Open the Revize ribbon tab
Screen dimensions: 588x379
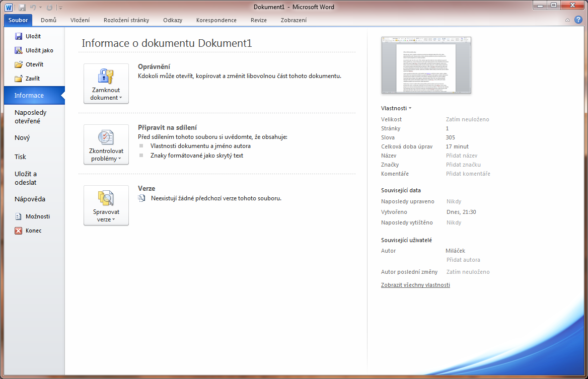pos(259,20)
